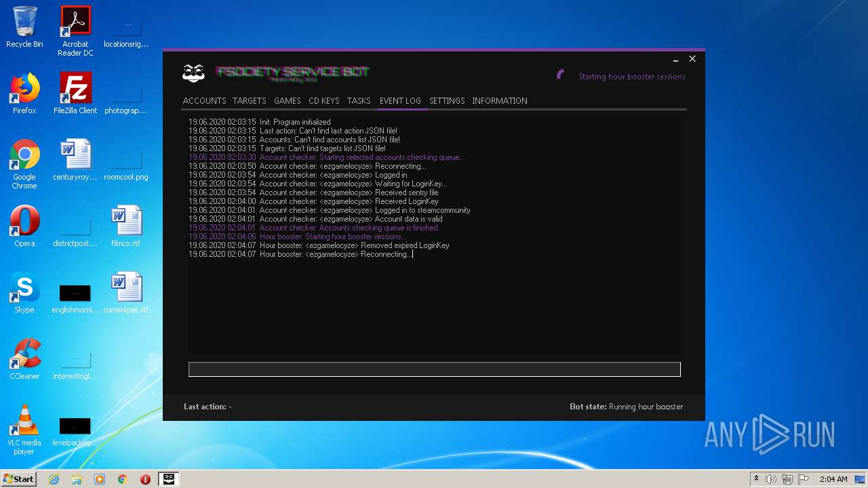Minimize the Fsociety Service Bot window
The height and width of the screenshot is (488, 868).
675,60
